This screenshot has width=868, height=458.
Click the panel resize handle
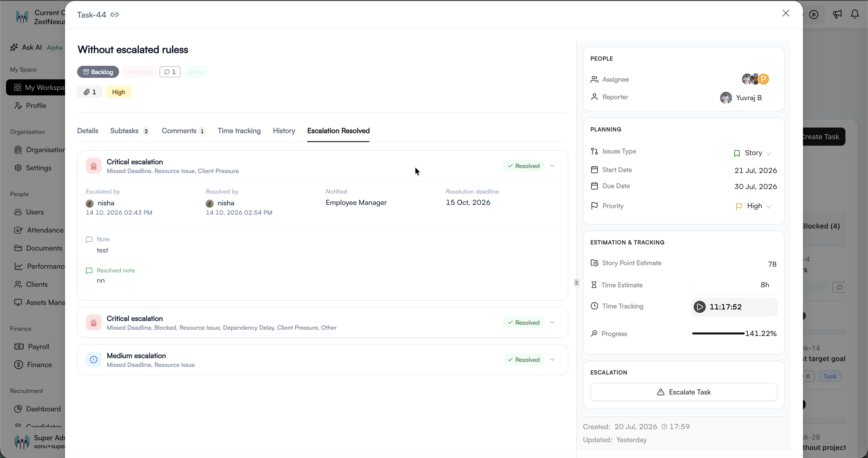(577, 282)
